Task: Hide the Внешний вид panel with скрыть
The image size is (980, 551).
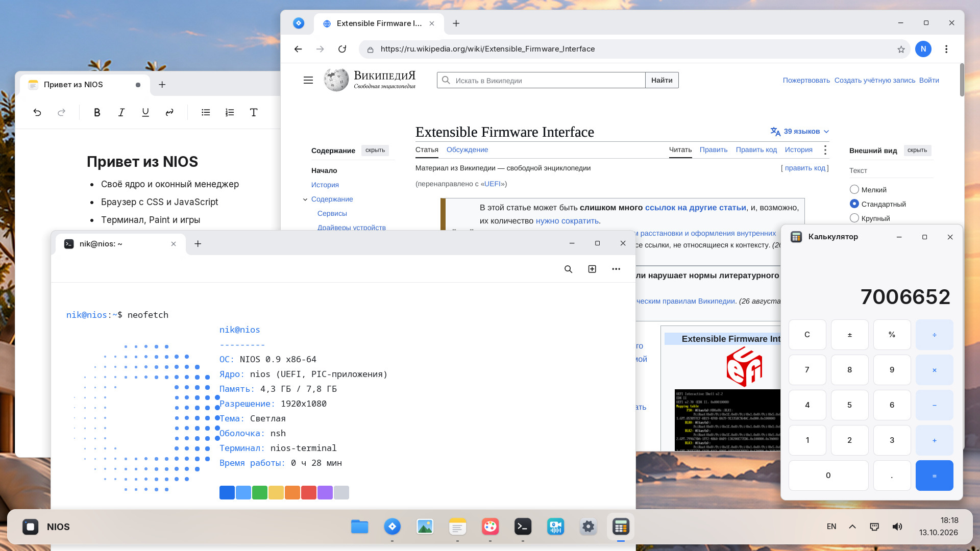Action: coord(917,151)
